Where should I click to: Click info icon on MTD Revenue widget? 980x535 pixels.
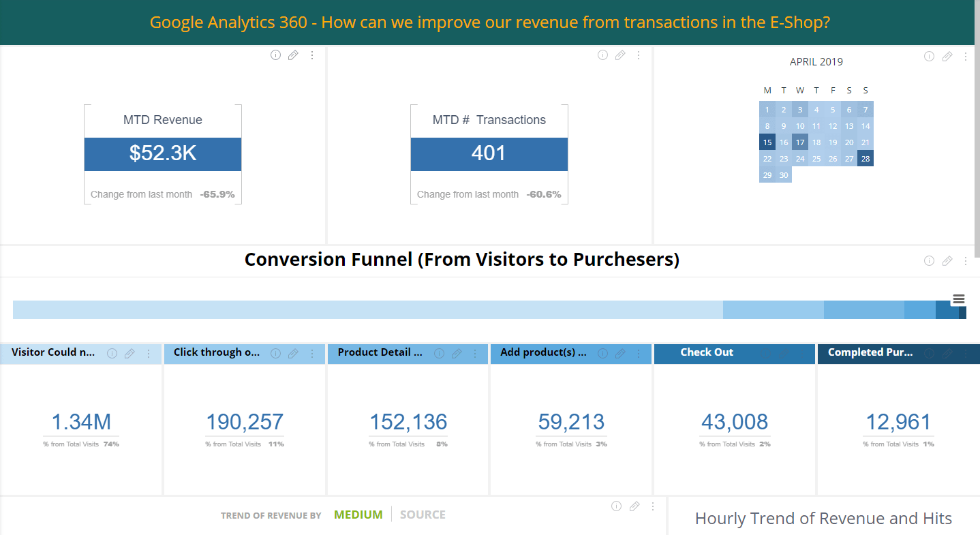(x=275, y=55)
